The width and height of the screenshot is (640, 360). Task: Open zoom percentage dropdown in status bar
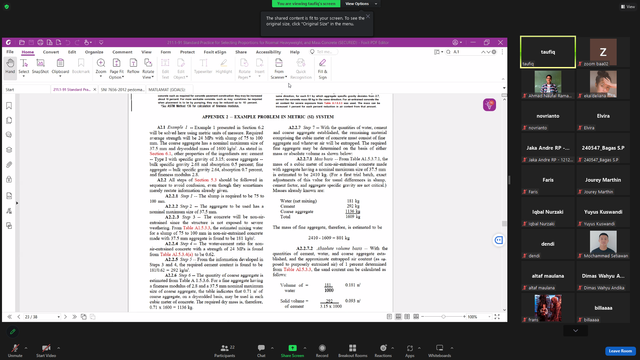(489, 317)
